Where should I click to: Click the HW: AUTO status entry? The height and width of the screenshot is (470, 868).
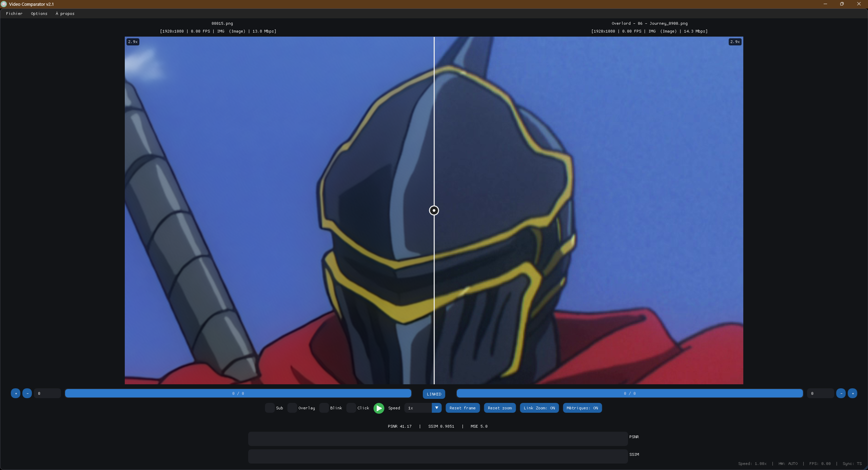click(788, 464)
